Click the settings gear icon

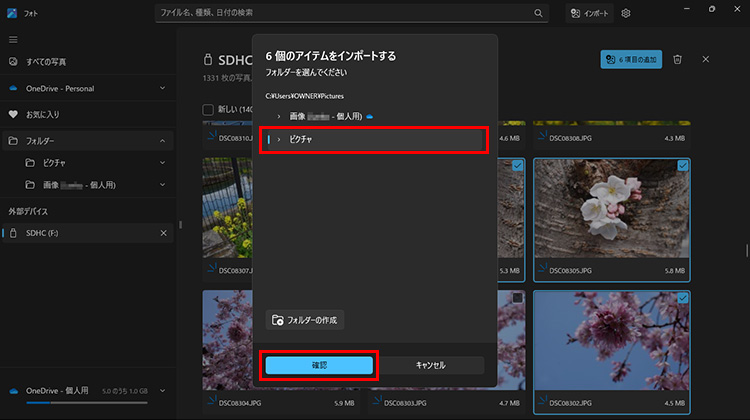[x=626, y=13]
